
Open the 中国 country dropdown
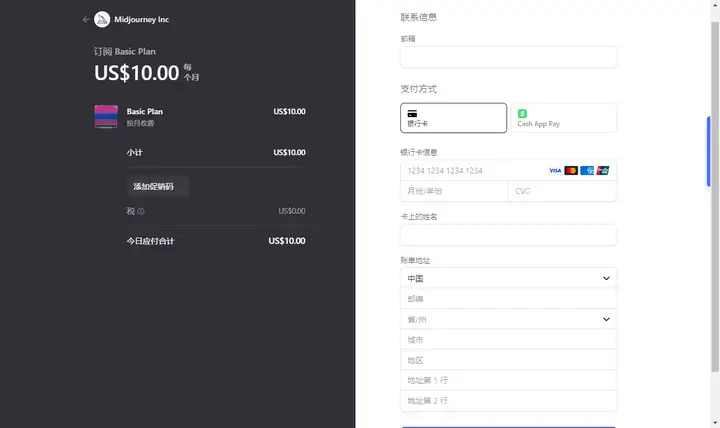[x=508, y=278]
